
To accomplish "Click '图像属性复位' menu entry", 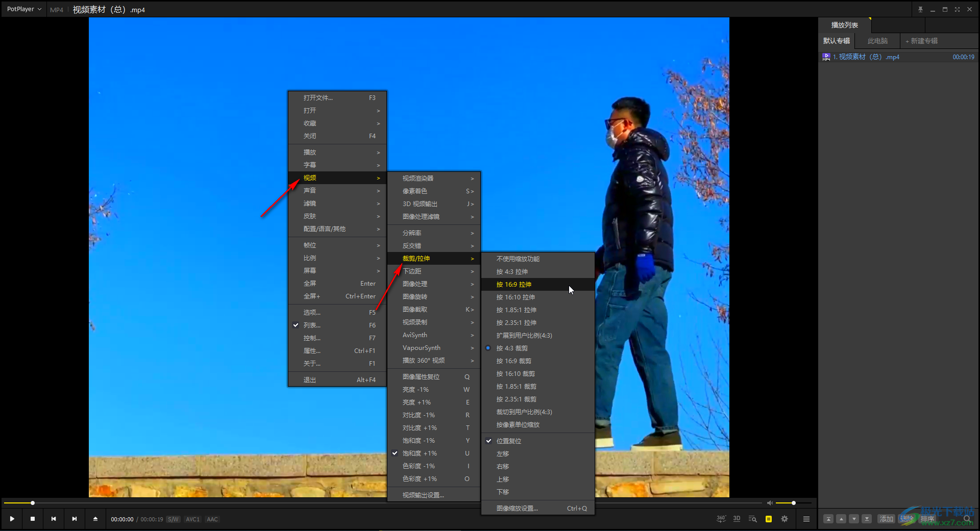I will coord(433,376).
